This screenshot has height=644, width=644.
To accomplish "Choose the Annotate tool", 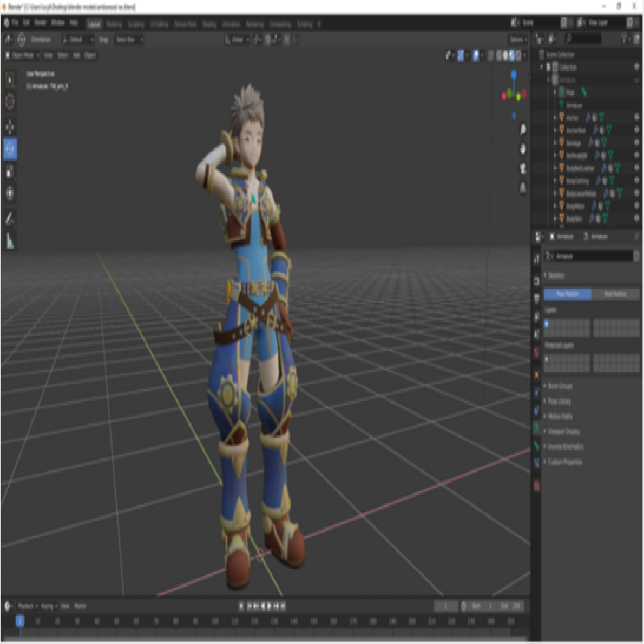I will [x=10, y=218].
